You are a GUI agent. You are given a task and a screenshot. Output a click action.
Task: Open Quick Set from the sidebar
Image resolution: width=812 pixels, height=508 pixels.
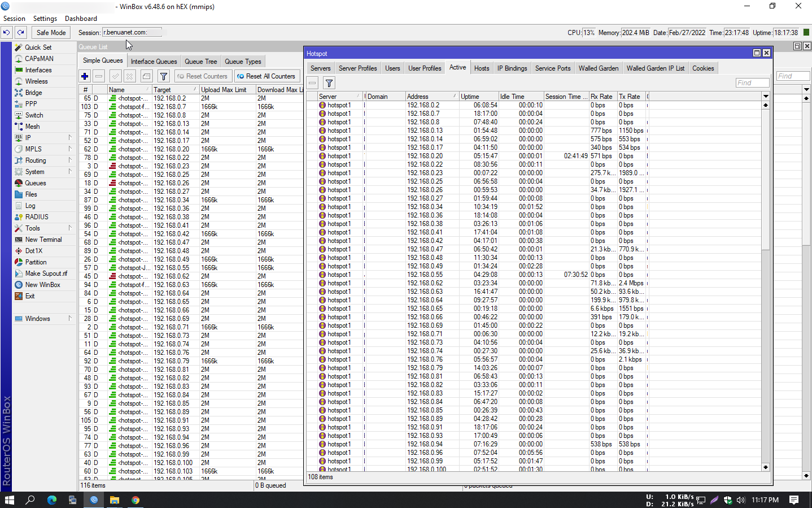click(x=38, y=47)
